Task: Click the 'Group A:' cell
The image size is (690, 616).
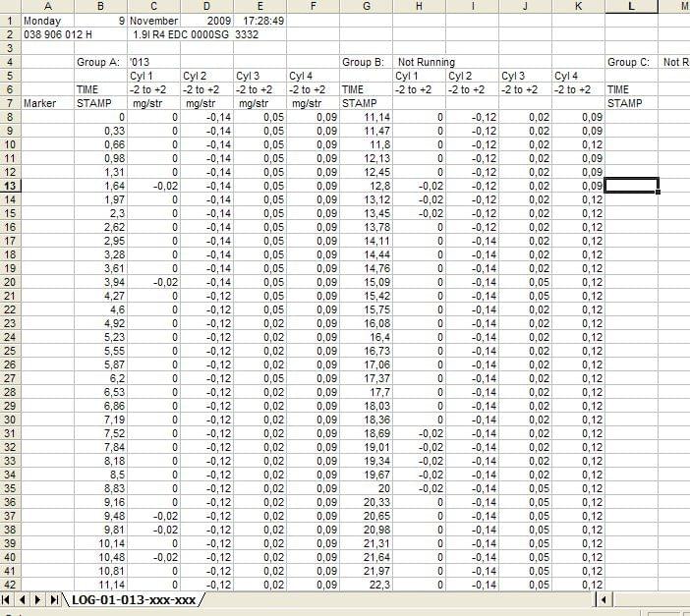Action: 99,62
